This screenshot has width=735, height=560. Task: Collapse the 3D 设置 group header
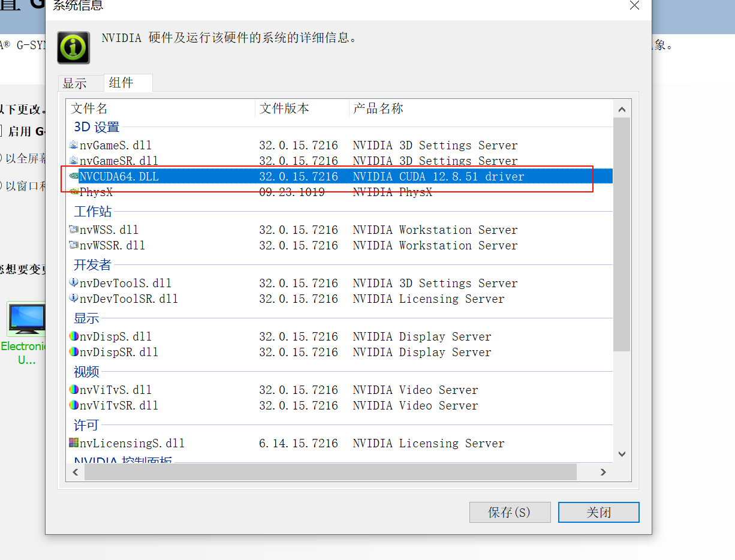tap(97, 127)
